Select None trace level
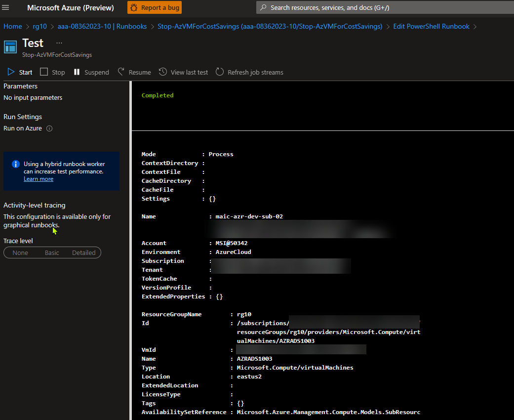This screenshot has width=514, height=420. coord(20,252)
